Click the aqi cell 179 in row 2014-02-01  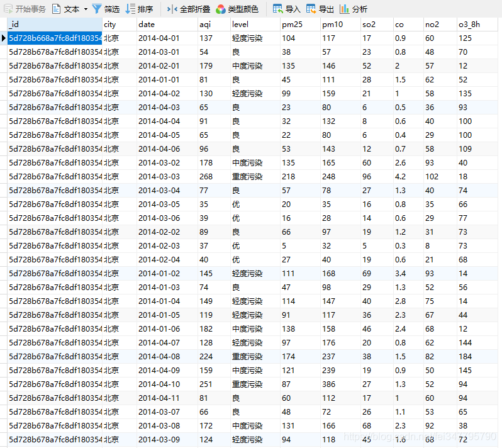click(214, 65)
